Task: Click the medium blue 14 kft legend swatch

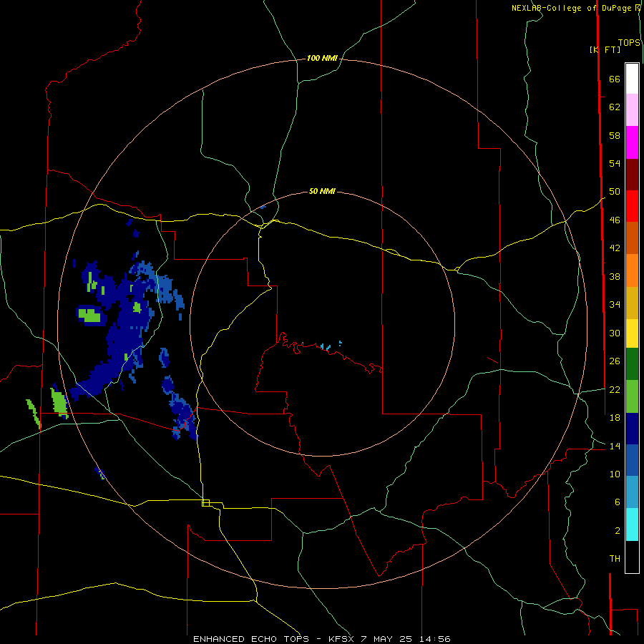Action: click(632, 460)
